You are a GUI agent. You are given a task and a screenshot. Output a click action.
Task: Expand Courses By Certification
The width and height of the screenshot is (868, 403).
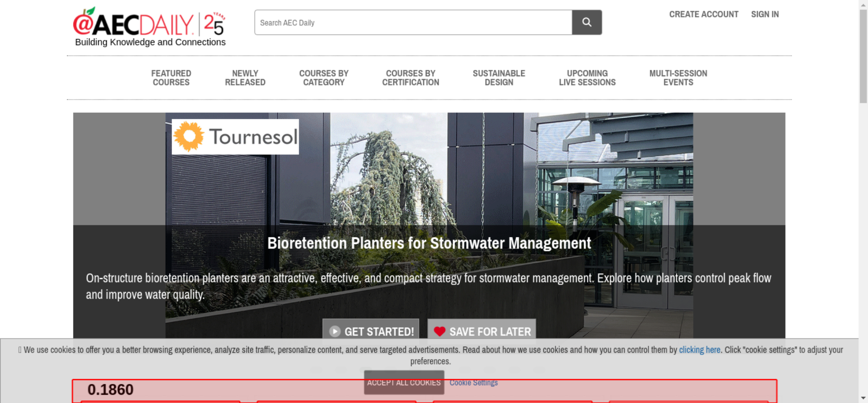click(x=410, y=78)
